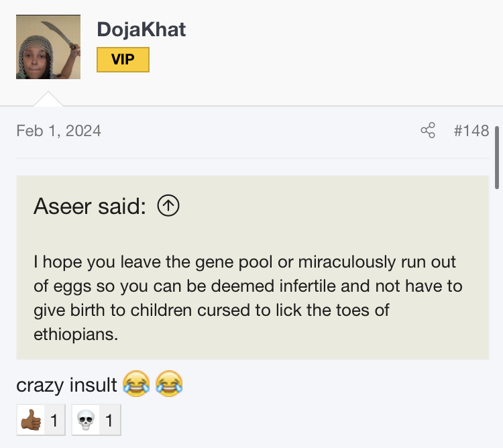503x448 pixels.
Task: Open DojaKhat's avatar picture
Action: (48, 47)
